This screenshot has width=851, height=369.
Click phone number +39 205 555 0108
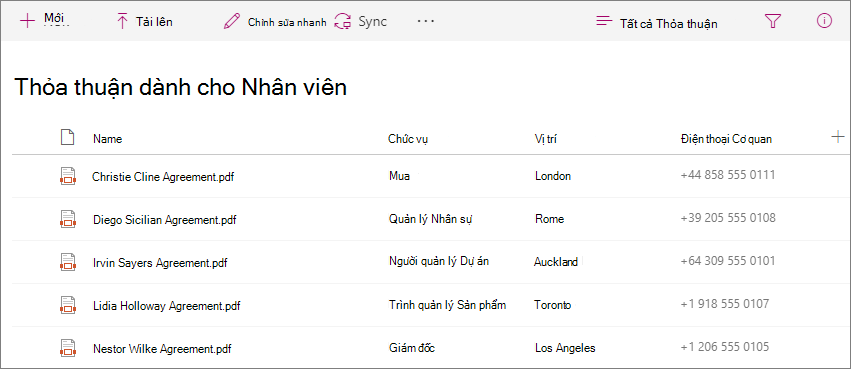click(728, 218)
